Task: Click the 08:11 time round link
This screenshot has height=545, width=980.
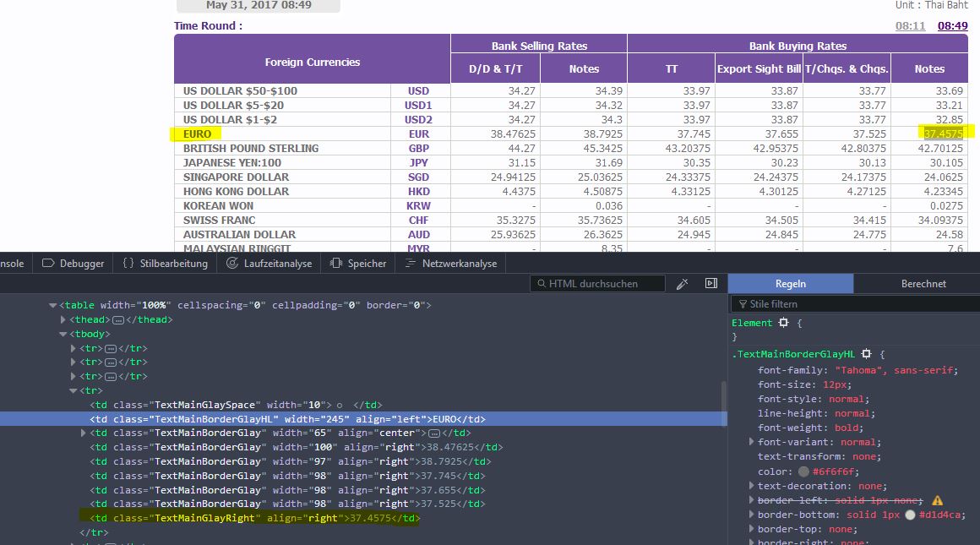Action: pyautogui.click(x=910, y=26)
